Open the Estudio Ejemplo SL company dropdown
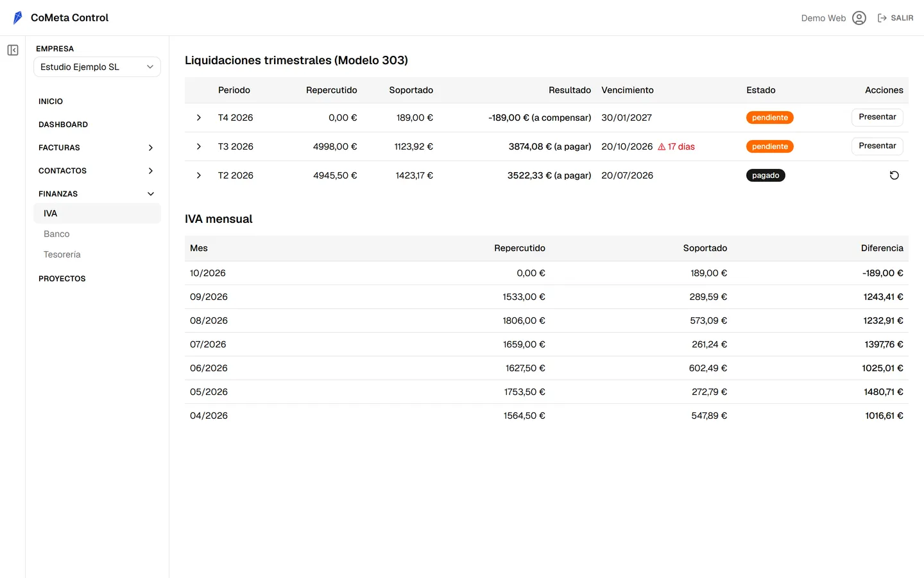The width and height of the screenshot is (924, 578). coord(97,67)
